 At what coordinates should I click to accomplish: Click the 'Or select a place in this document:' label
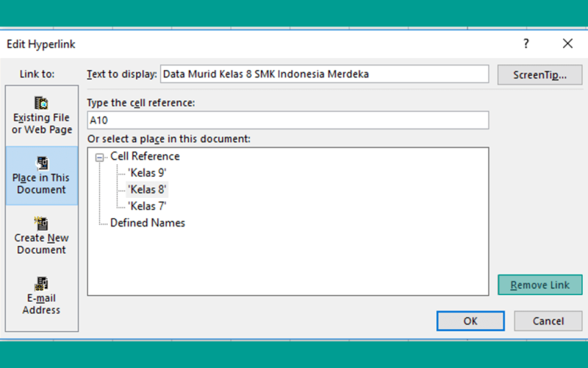click(169, 139)
